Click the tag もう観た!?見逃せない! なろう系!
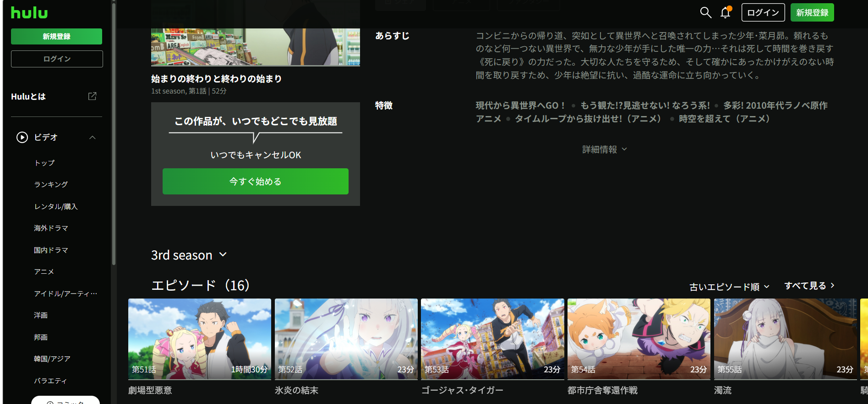The image size is (868, 404). pos(645,105)
